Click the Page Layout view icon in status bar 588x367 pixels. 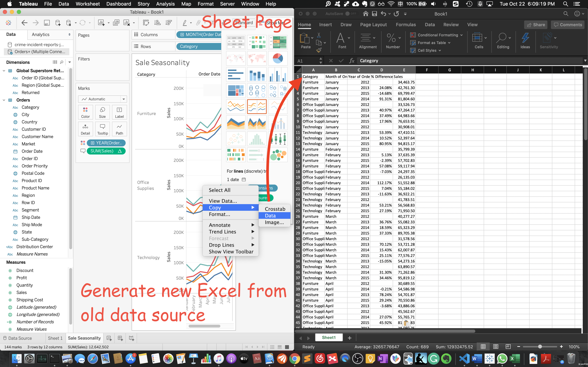(496, 347)
